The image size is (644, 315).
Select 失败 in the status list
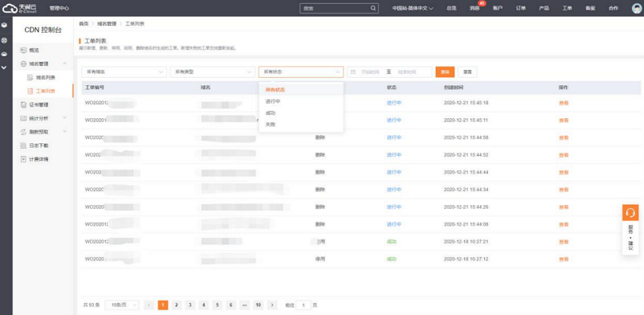click(x=301, y=125)
